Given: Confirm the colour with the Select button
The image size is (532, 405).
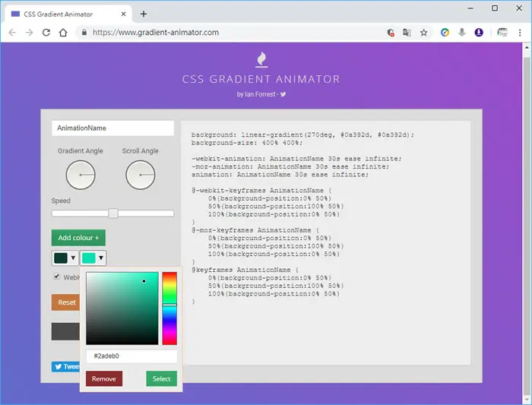Looking at the screenshot, I should coord(161,379).
